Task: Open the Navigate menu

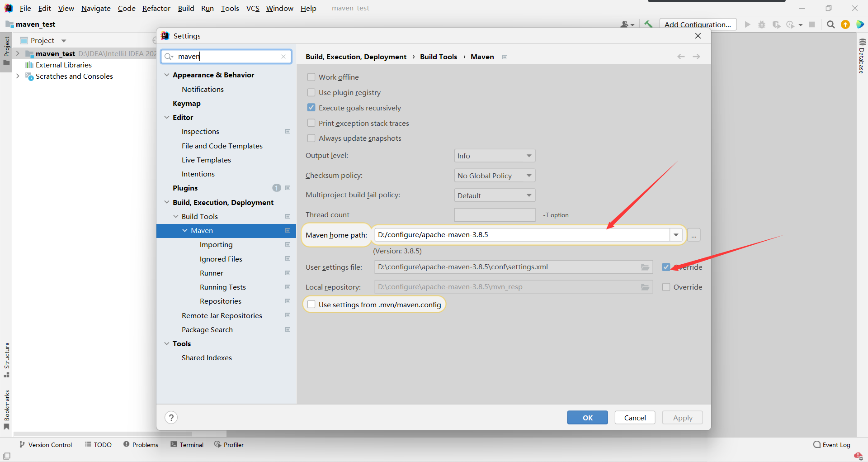Action: 96,8
